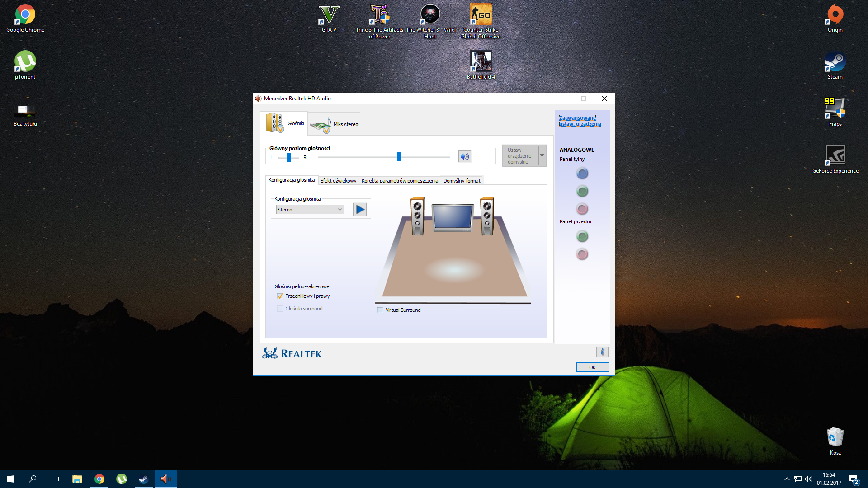This screenshot has width=868, height=488.
Task: Open Steam desktop shortcut
Action: [835, 66]
